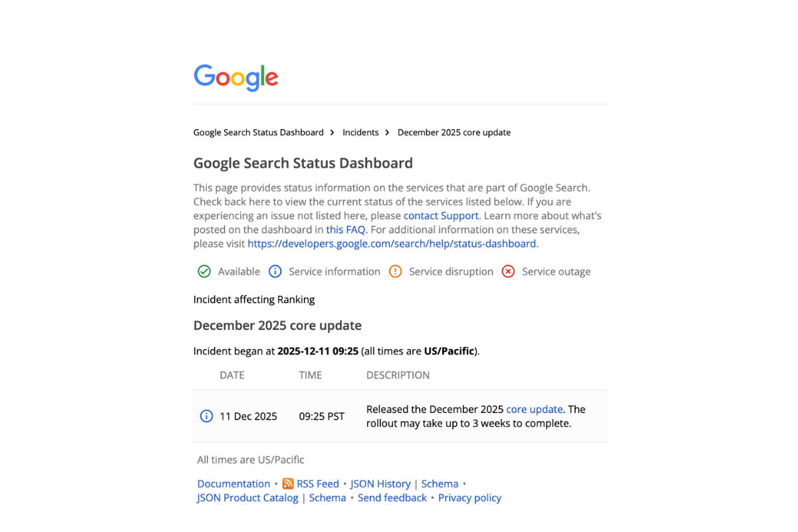
Task: Go to the Incidents breadcrumb
Action: [x=360, y=132]
